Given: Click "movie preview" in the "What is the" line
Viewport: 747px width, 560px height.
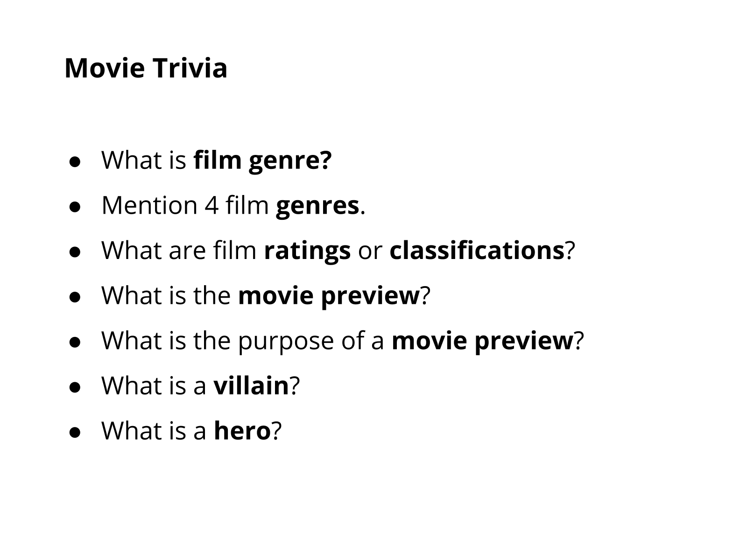Looking at the screenshot, I should [329, 295].
